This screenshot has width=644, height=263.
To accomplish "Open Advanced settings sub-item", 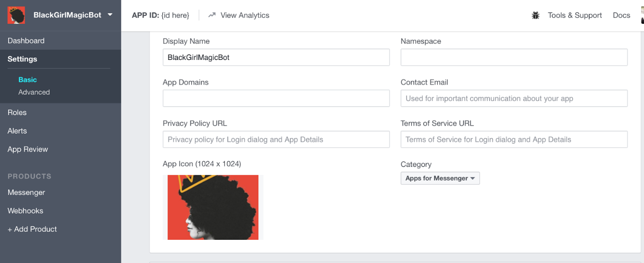I will [x=34, y=92].
